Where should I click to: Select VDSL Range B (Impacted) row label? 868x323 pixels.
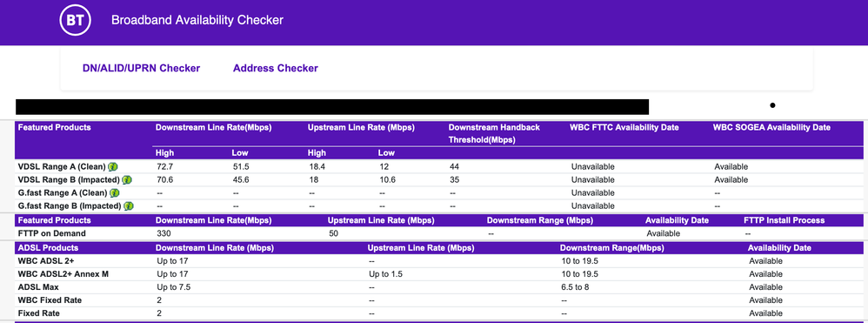pos(70,180)
